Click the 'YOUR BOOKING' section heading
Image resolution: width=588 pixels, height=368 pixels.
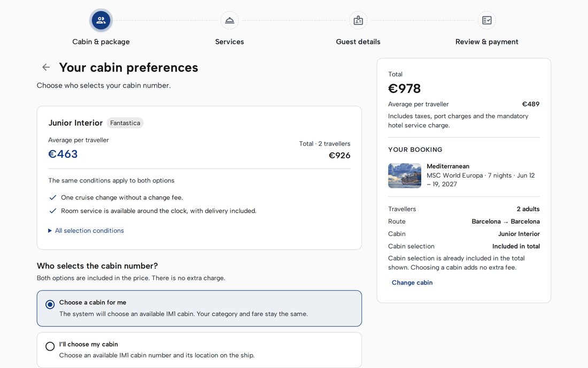[x=415, y=150]
